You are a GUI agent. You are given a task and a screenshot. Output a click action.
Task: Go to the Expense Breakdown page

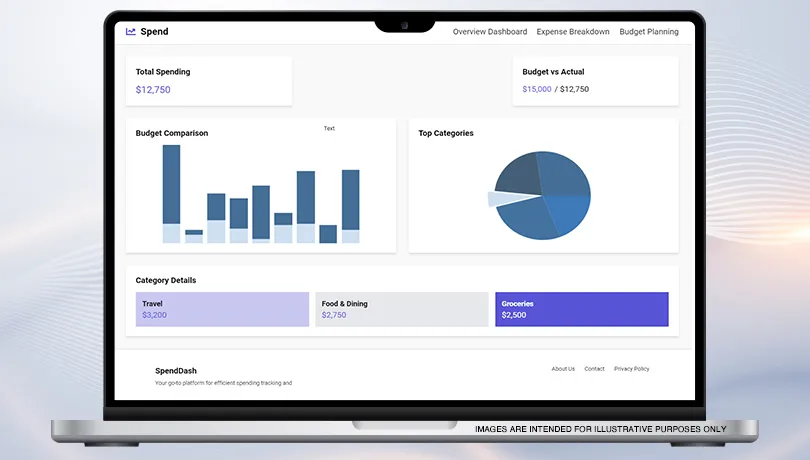click(572, 32)
